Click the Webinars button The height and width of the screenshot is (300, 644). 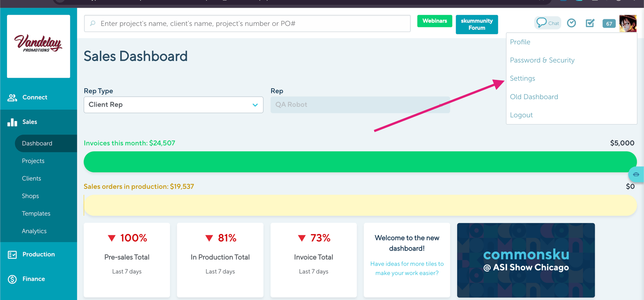coord(434,21)
